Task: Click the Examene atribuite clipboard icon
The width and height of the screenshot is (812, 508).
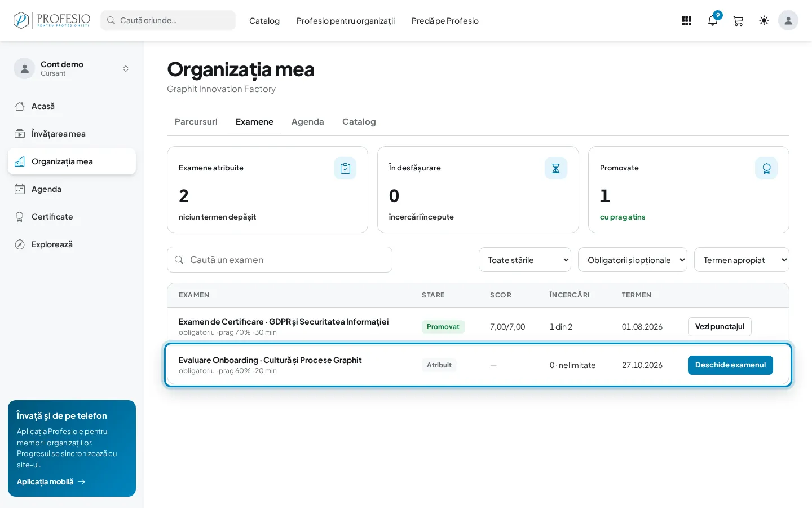Action: tap(345, 168)
